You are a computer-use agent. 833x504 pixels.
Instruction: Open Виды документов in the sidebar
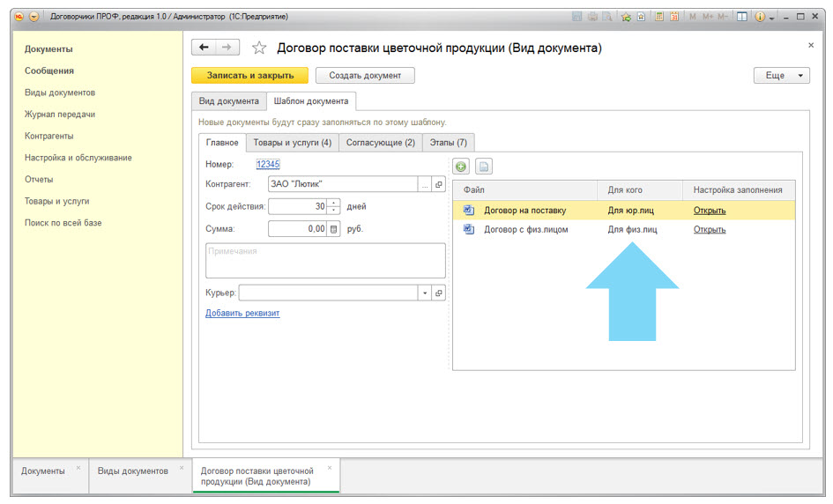(x=60, y=93)
